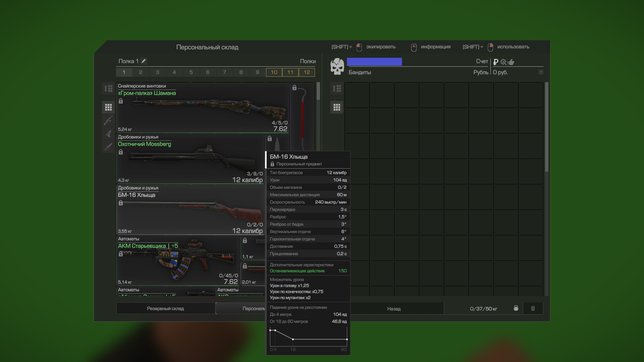Click the lock icon on the 1,1 кг item
The height and width of the screenshot is (362, 644).
tap(245, 240)
